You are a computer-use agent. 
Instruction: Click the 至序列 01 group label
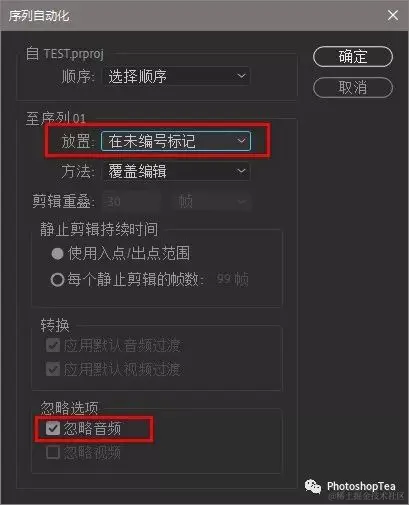coord(56,118)
